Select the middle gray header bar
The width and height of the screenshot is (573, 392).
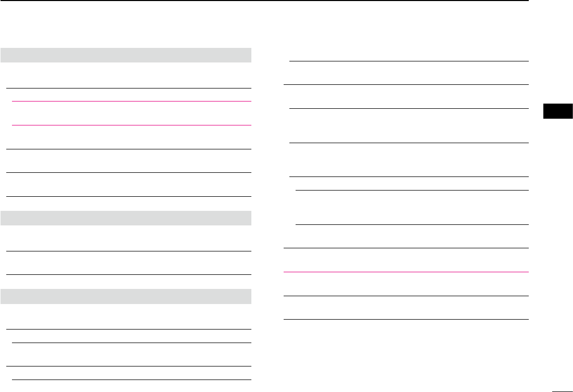126,218
